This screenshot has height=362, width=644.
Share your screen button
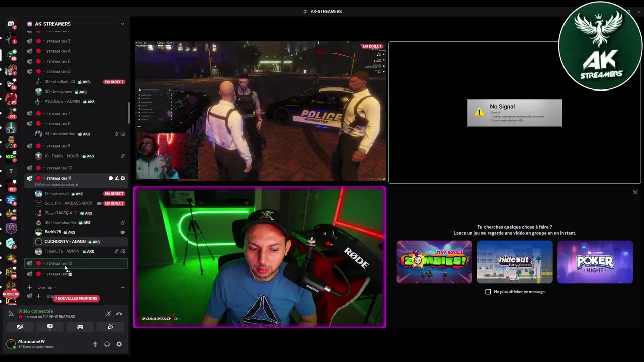tap(50, 327)
